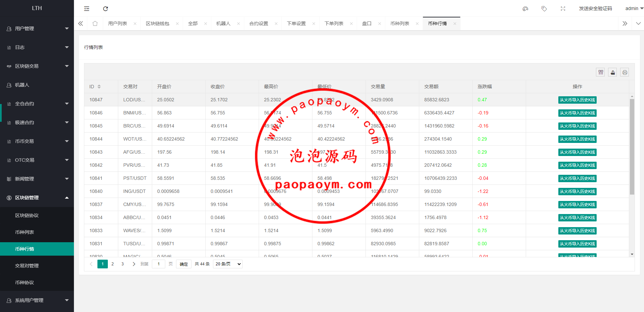644x312 pixels.
Task: Click the refresh page icon
Action: tap(105, 9)
